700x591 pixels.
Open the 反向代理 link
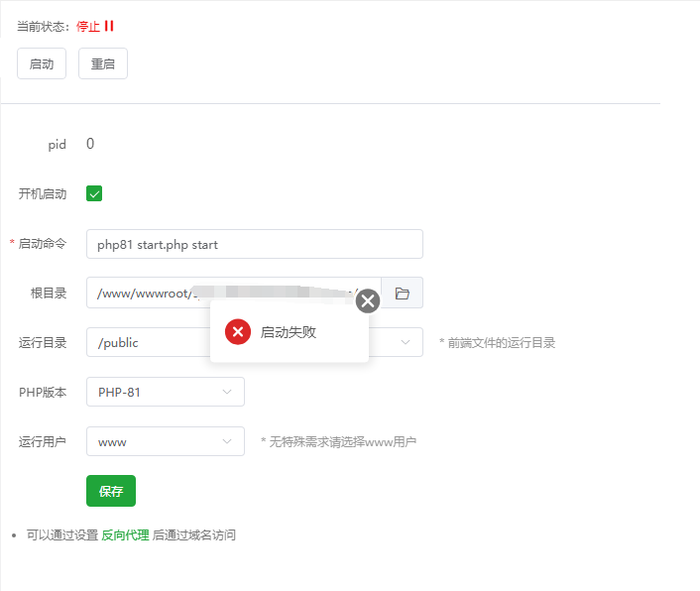[126, 535]
